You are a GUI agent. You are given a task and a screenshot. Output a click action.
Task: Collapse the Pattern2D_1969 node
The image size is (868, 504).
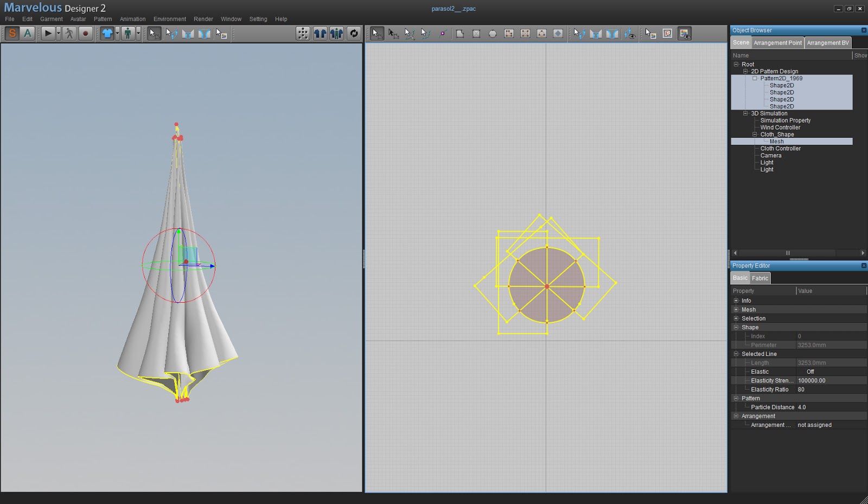coord(755,78)
